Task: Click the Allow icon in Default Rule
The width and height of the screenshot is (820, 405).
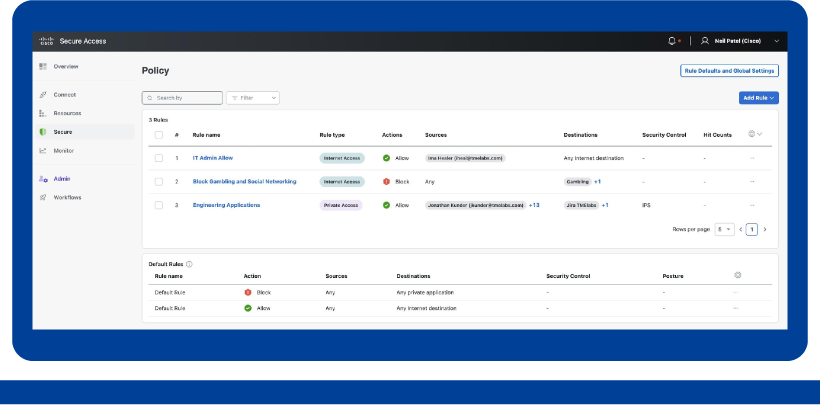Action: 248,308
